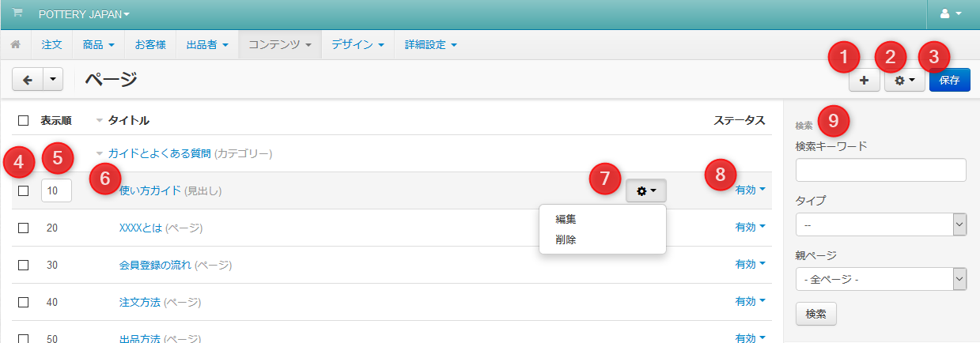Click the 検索キーワード text field
The image size is (980, 343).
[x=880, y=170]
